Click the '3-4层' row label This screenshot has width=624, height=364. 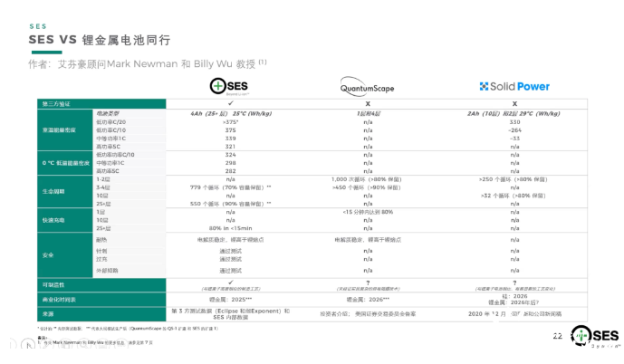tap(103, 187)
